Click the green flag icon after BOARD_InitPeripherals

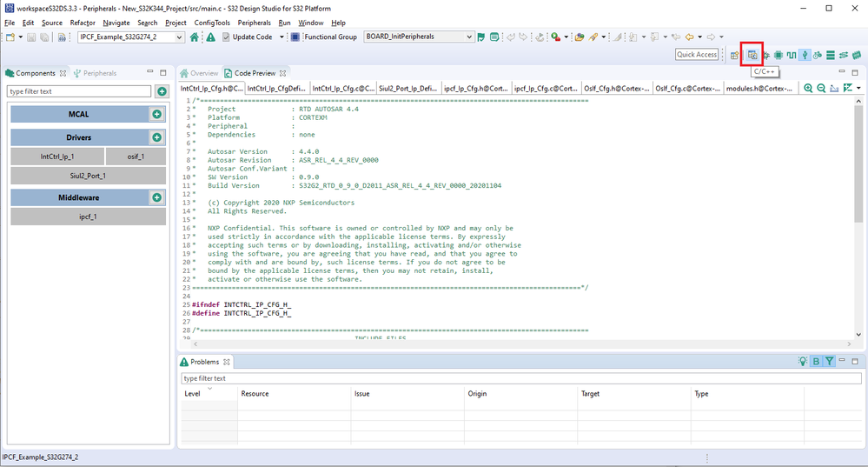(x=481, y=37)
